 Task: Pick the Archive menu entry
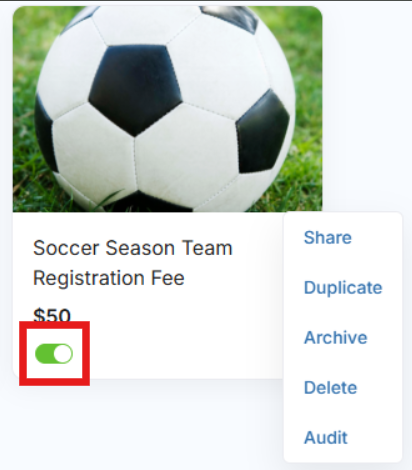coord(336,338)
